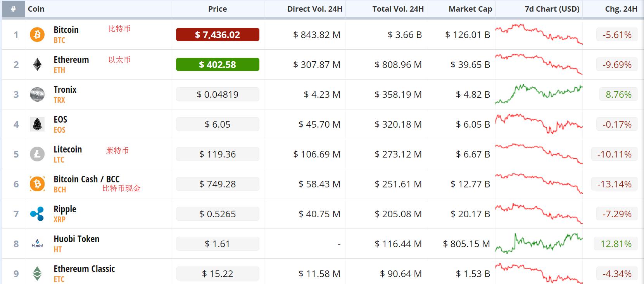Screen dimensions: 644x284
Task: Click the Litecoin logo icon
Action: click(37, 154)
